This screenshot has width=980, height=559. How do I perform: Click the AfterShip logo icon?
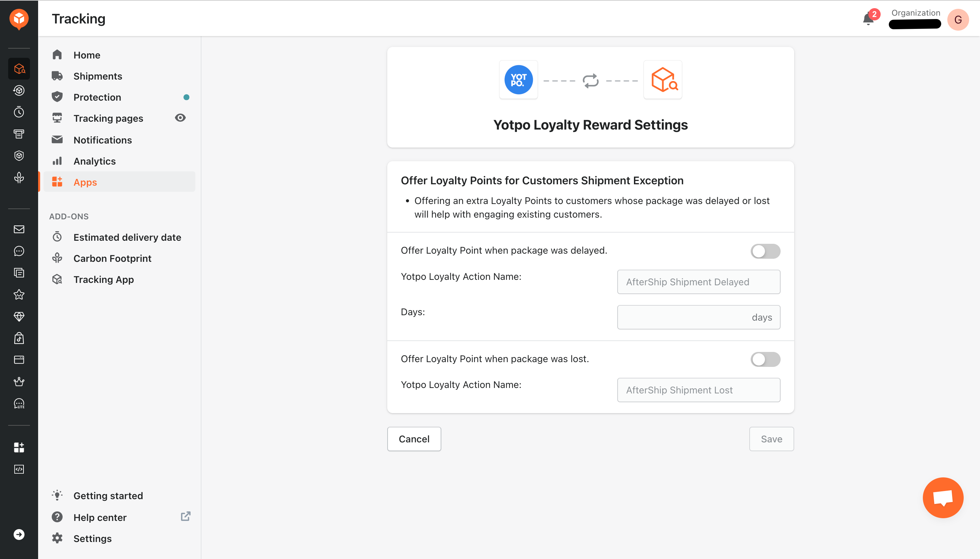click(x=19, y=19)
